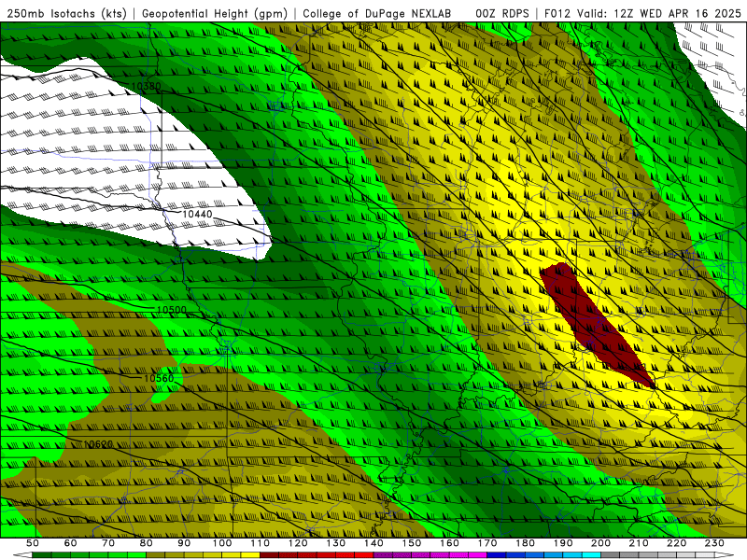Click the 10500 height contour label
Screen dimensions: 747x560
(x=172, y=310)
